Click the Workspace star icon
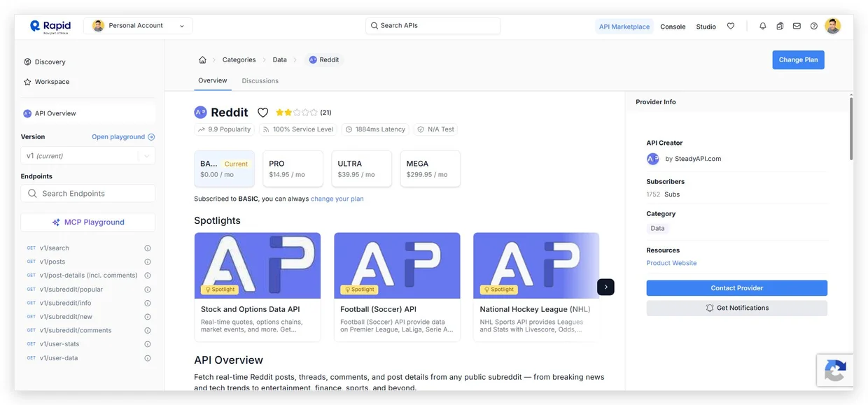This screenshot has width=868, height=405. [x=27, y=82]
